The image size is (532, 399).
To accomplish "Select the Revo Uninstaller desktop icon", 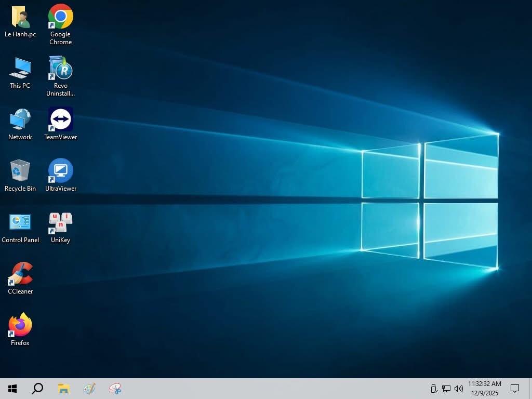I will click(x=61, y=69).
